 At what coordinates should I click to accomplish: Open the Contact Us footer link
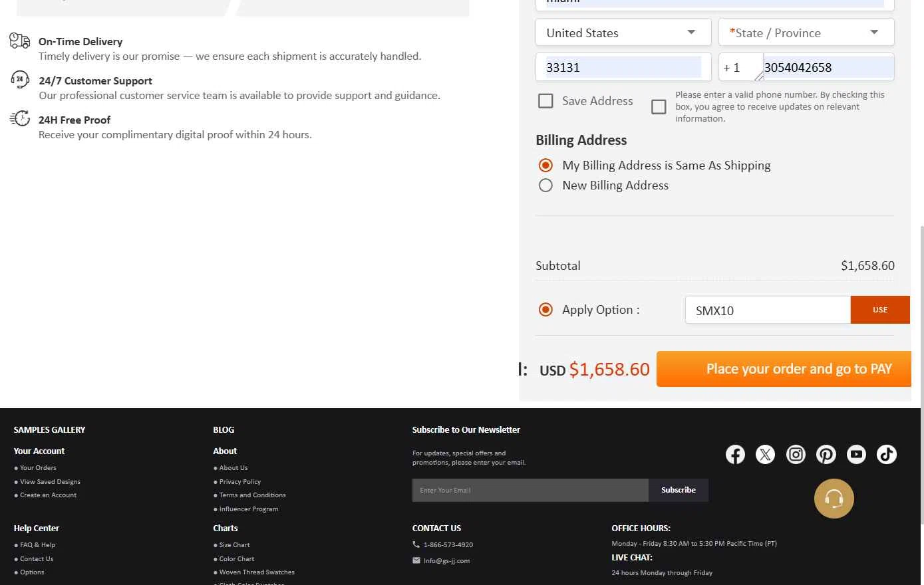[37, 559]
